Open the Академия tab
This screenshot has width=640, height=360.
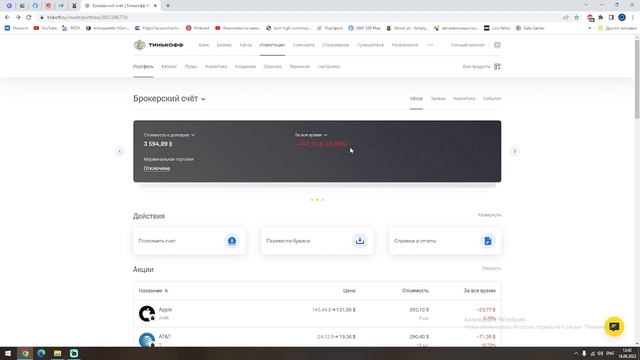[x=245, y=67]
